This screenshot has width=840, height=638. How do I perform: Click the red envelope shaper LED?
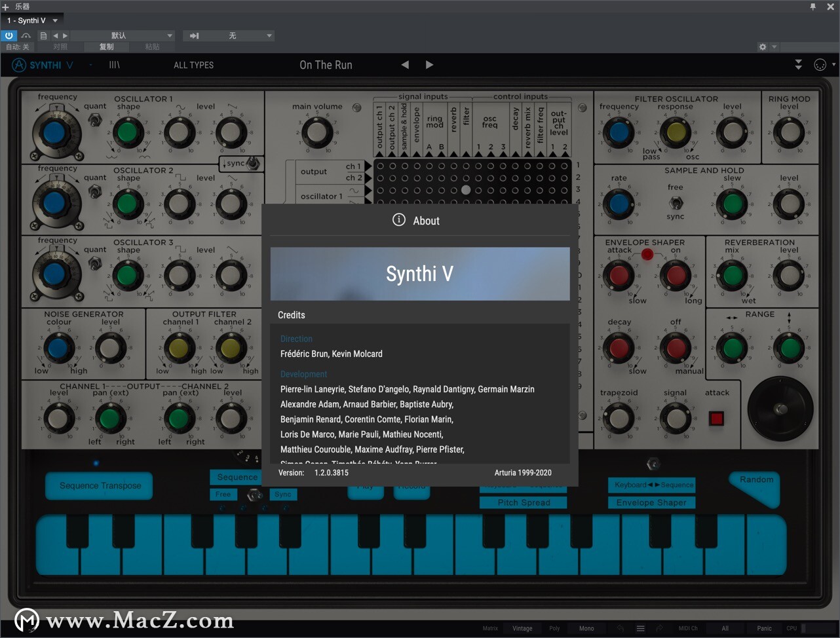coord(647,254)
